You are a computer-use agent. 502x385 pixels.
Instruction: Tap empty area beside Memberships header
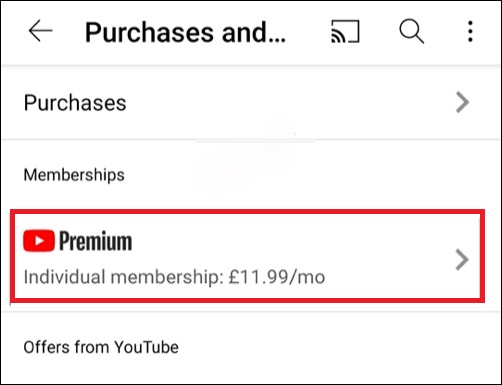[300, 175]
